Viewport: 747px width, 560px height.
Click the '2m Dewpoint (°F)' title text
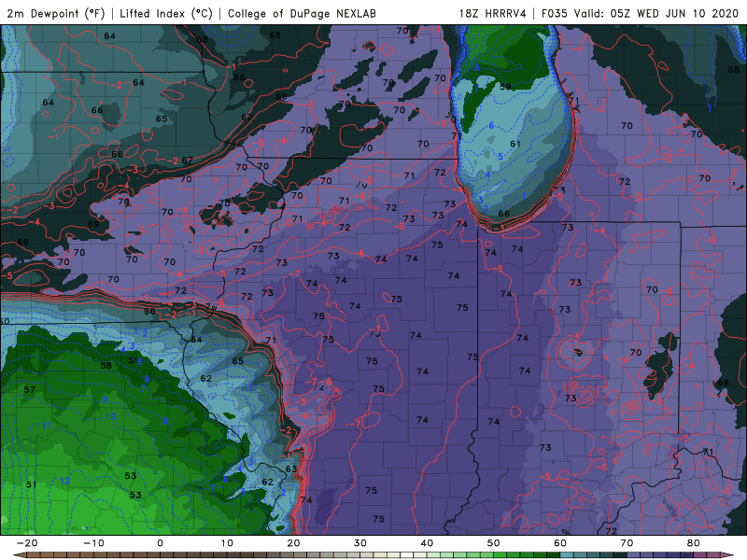click(55, 13)
